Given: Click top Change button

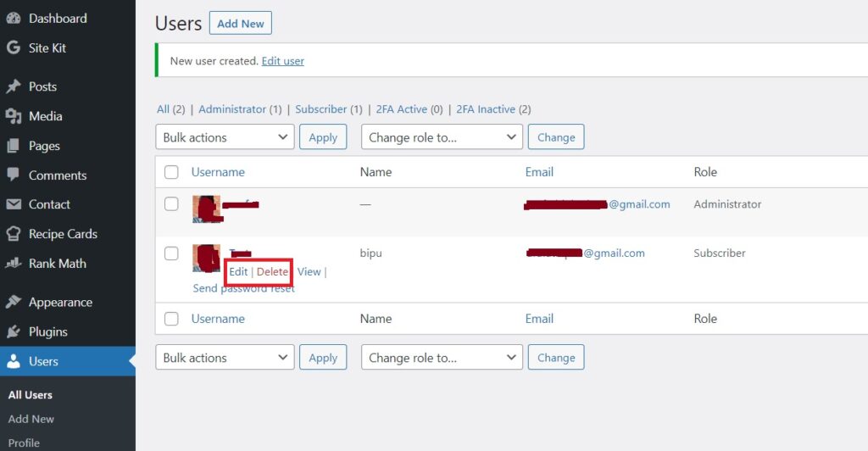Looking at the screenshot, I should pos(556,137).
